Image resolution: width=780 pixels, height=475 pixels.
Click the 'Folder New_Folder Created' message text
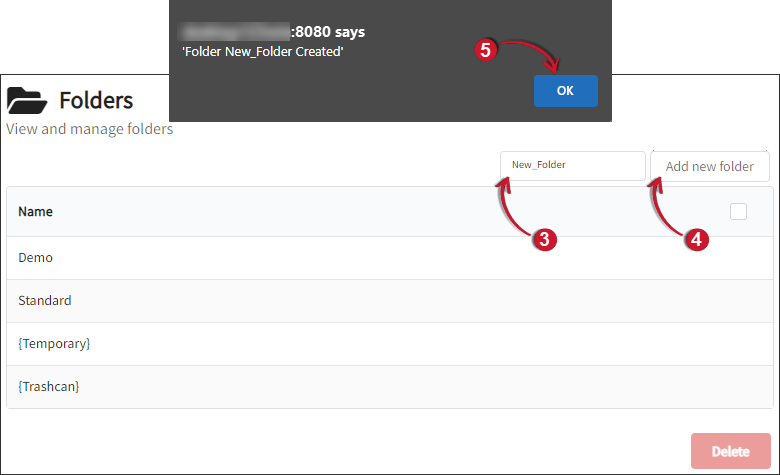click(x=263, y=52)
